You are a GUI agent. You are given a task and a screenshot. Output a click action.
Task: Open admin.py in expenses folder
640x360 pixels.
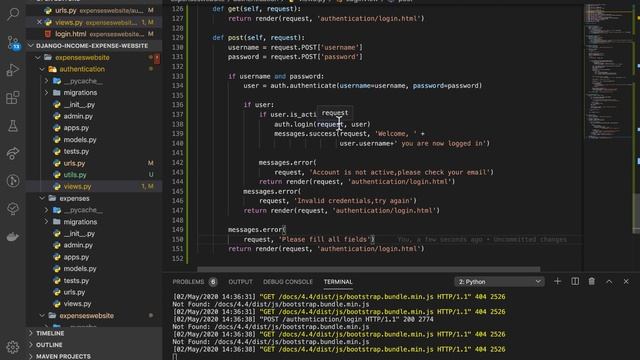(94, 245)
